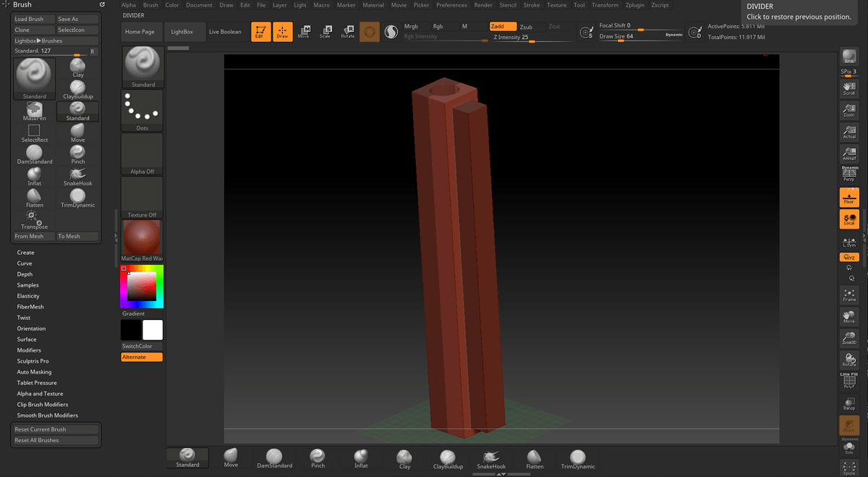Choose the DamStandard brush in Brush palette
Image resolution: width=868 pixels, height=477 pixels.
34,154
